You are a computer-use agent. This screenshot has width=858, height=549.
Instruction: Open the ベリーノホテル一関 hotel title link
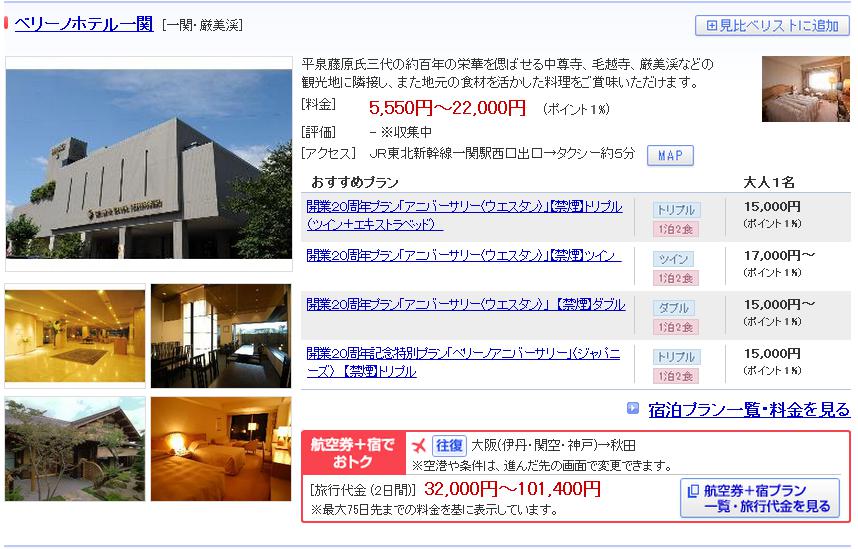pyautogui.click(x=84, y=24)
